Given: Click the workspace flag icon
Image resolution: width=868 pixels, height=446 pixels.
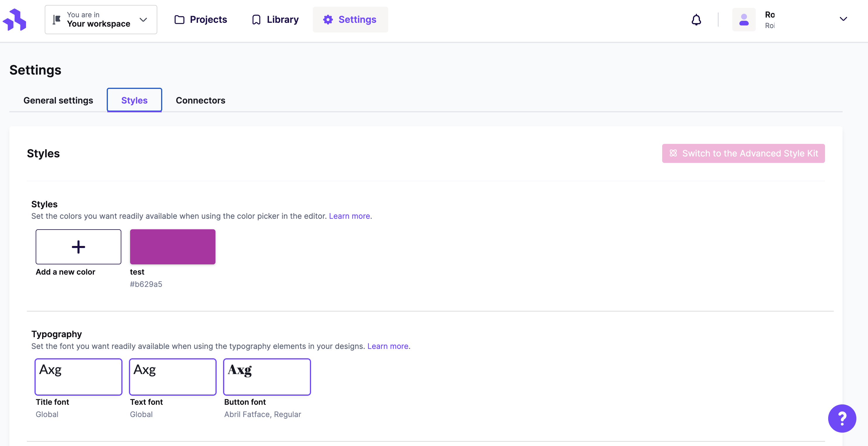Looking at the screenshot, I should 57,20.
